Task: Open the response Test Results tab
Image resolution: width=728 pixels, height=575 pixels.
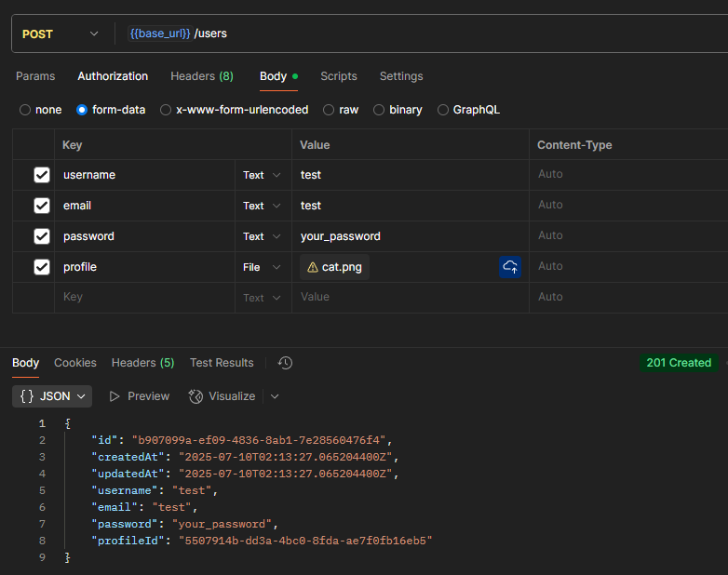Action: (222, 363)
